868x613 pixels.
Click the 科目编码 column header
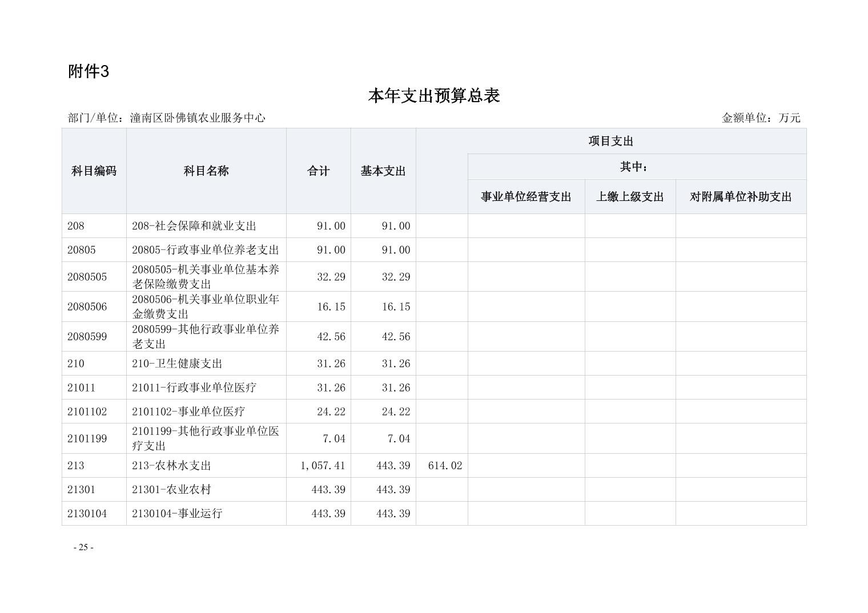tap(94, 171)
